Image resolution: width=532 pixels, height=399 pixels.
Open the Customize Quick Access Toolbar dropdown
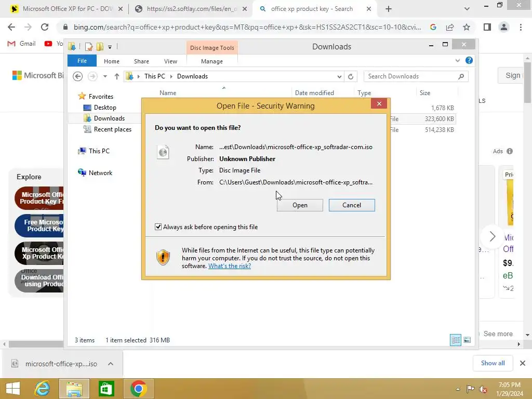coord(110,47)
